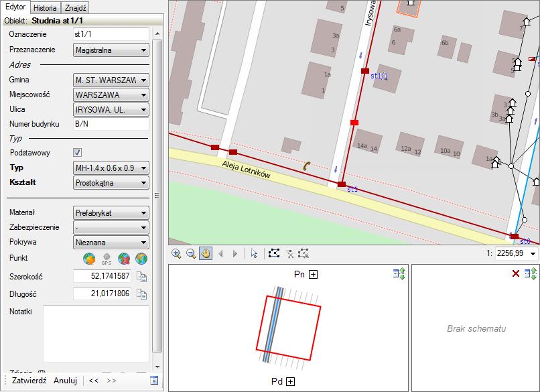Remove point location globe icon
This screenshot has width=540, height=392.
coord(124,259)
